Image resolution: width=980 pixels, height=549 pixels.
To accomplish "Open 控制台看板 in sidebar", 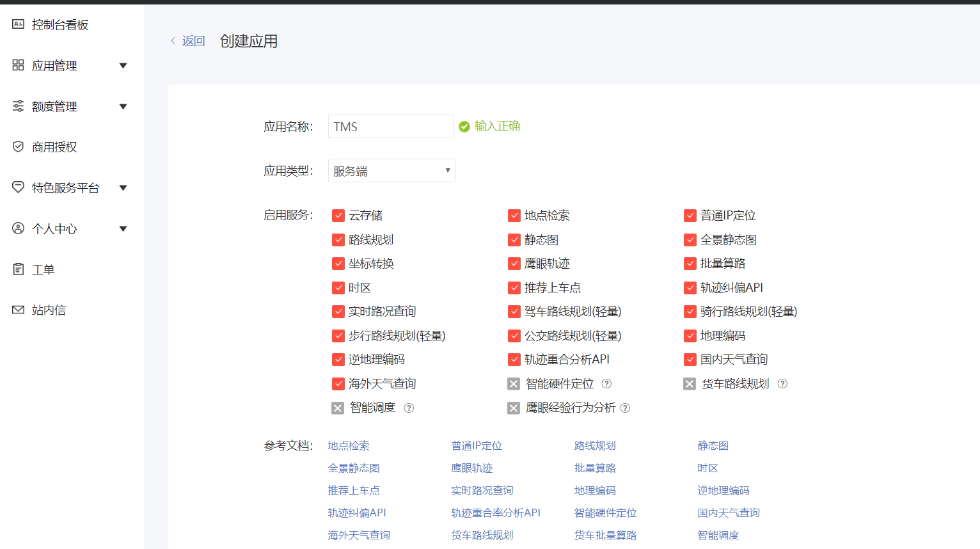I will 60,24.
